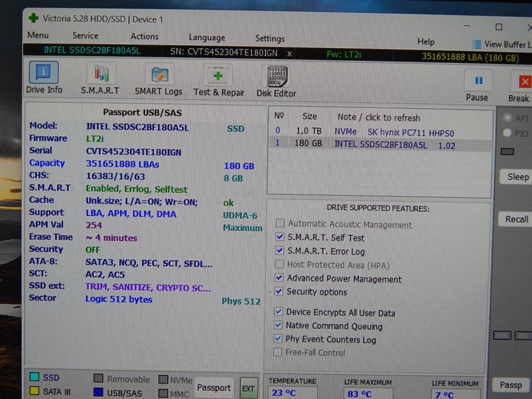
Task: Click the 351651888 LBA (180 GB) header text
Action: [x=470, y=57]
